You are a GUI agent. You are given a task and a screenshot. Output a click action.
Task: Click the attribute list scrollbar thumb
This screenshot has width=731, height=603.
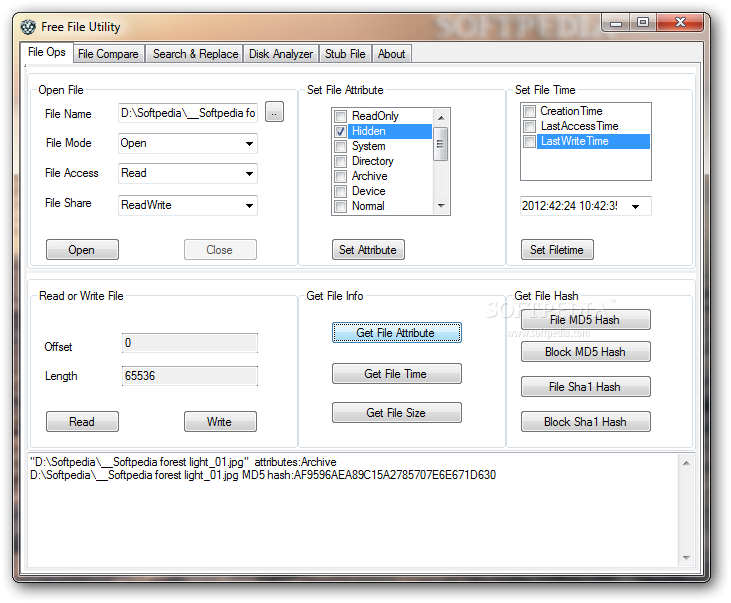click(x=441, y=144)
